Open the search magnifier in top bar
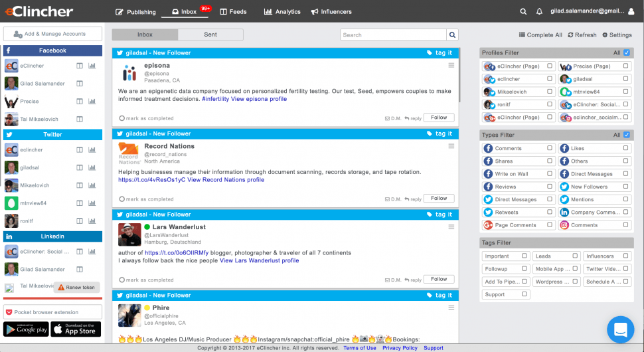 (x=523, y=11)
